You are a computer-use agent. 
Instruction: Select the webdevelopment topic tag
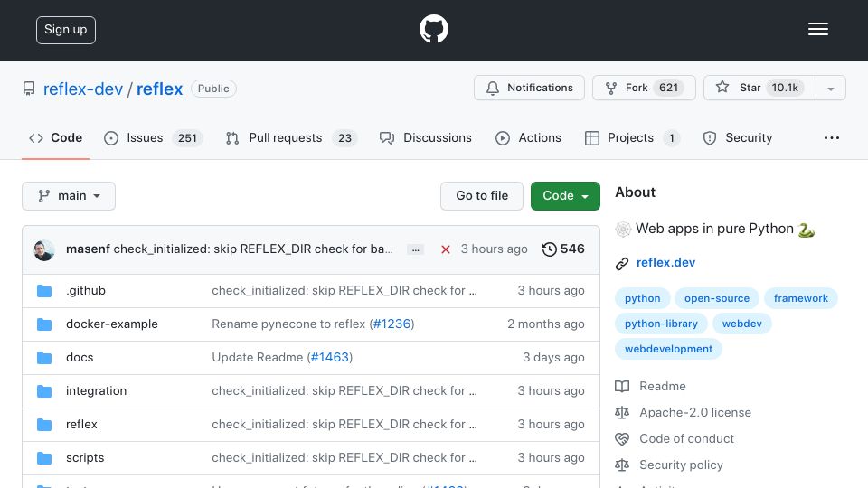point(668,349)
